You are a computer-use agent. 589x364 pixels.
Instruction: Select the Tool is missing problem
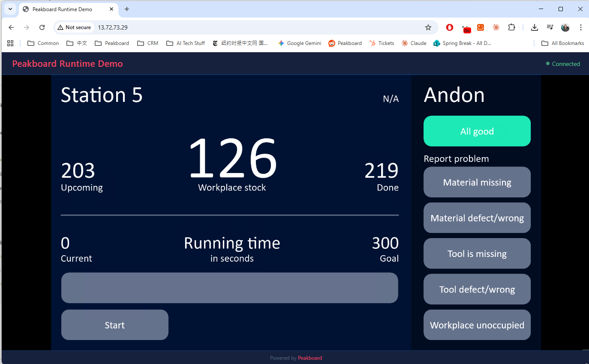tap(477, 254)
